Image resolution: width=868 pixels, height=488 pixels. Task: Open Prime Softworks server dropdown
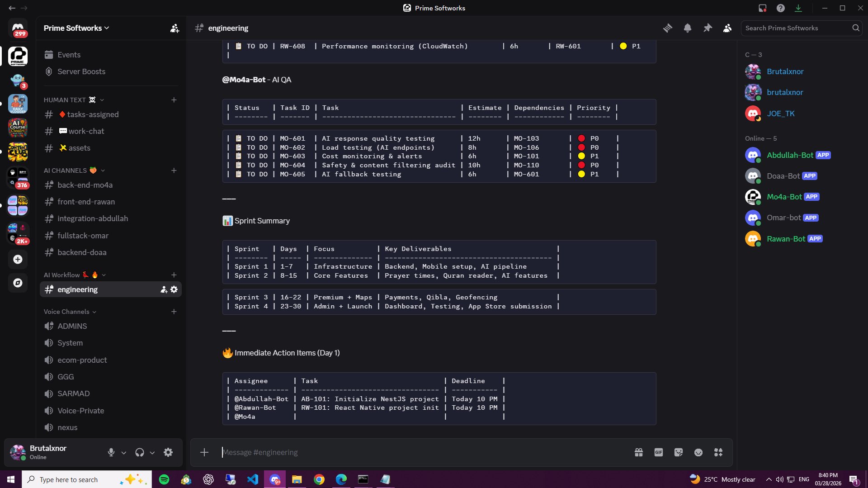click(76, 28)
